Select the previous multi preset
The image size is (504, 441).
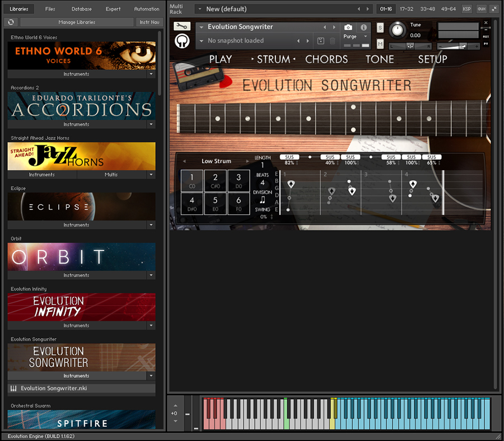359,9
